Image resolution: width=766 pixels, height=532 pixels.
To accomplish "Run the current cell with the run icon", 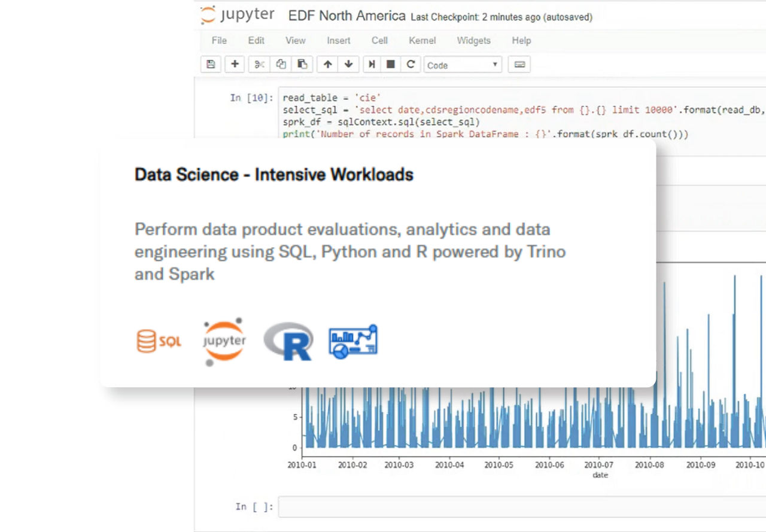I will (372, 65).
